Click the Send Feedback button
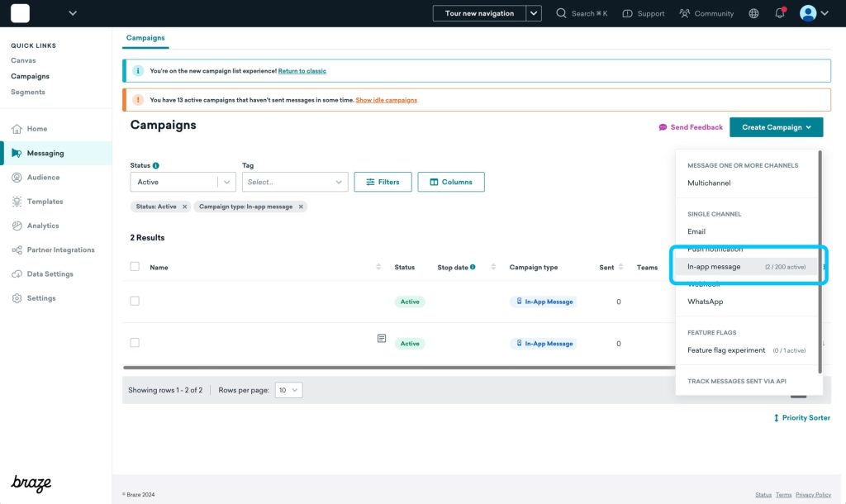 point(691,127)
